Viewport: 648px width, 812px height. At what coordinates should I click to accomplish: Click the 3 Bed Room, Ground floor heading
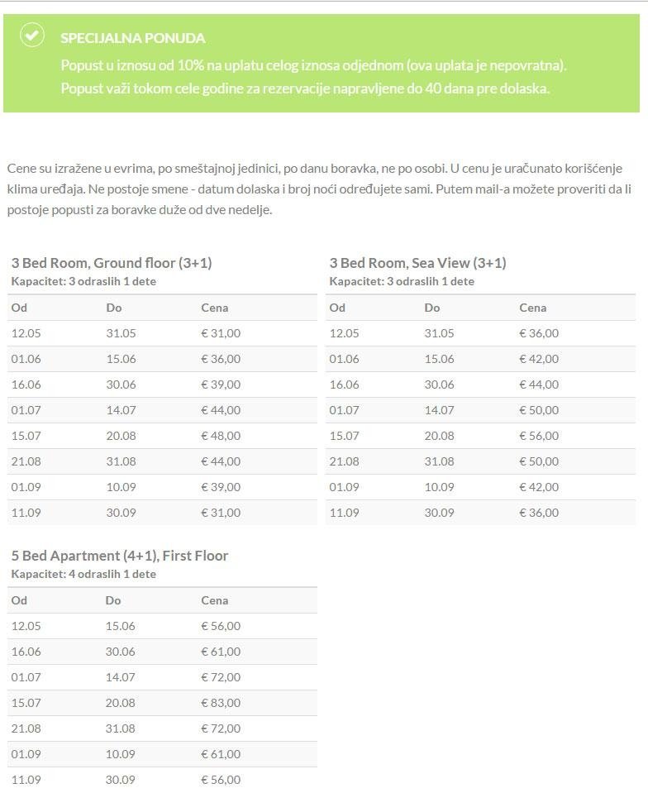click(112, 263)
